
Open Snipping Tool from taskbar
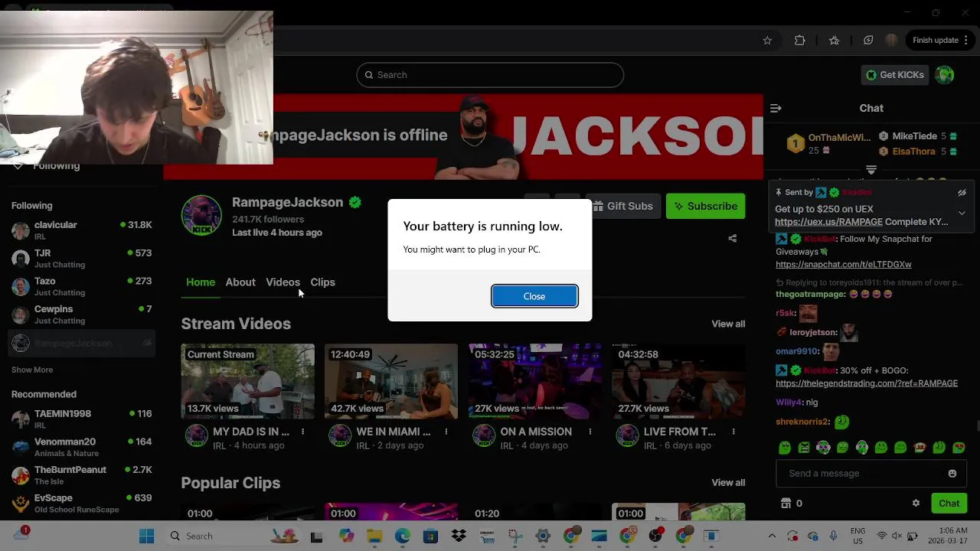[515, 536]
